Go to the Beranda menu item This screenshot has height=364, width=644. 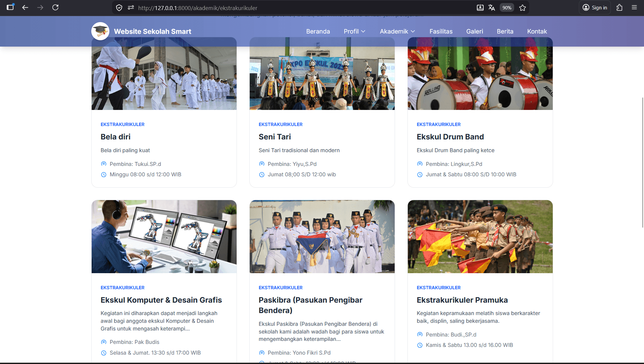318,31
